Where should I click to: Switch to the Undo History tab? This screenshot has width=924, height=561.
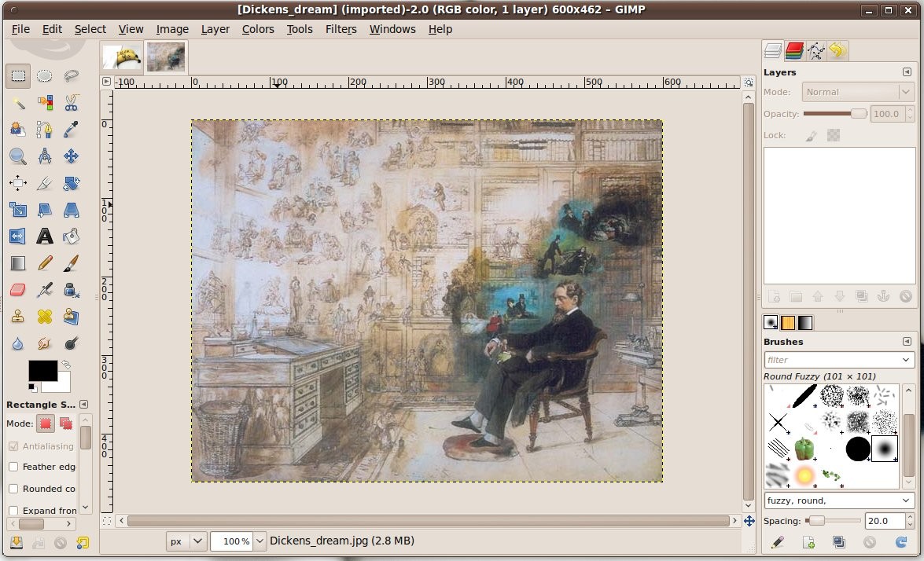tap(837, 50)
